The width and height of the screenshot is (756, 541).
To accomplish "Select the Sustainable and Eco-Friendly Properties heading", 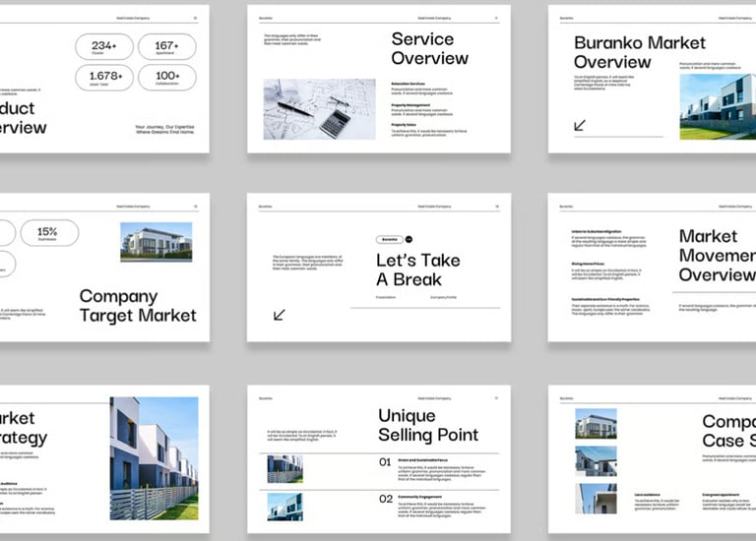I will pos(605,299).
